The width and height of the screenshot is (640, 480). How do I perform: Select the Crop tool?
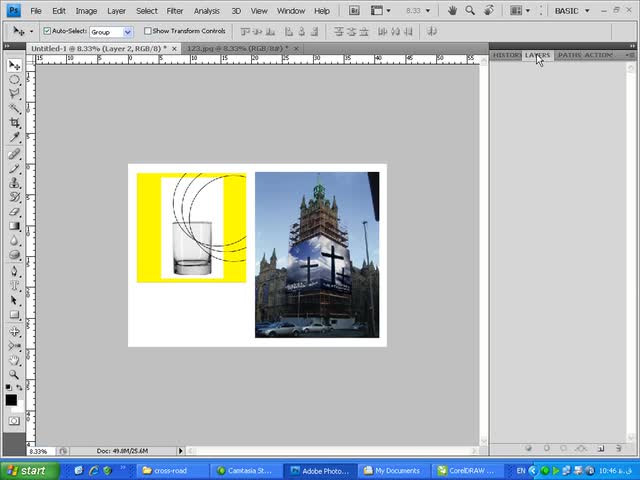pos(14,122)
